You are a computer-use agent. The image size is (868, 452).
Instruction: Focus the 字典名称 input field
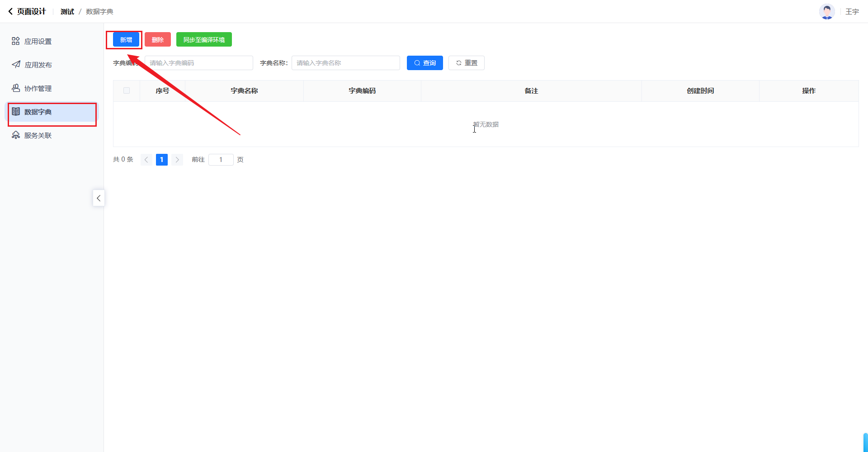click(x=345, y=63)
